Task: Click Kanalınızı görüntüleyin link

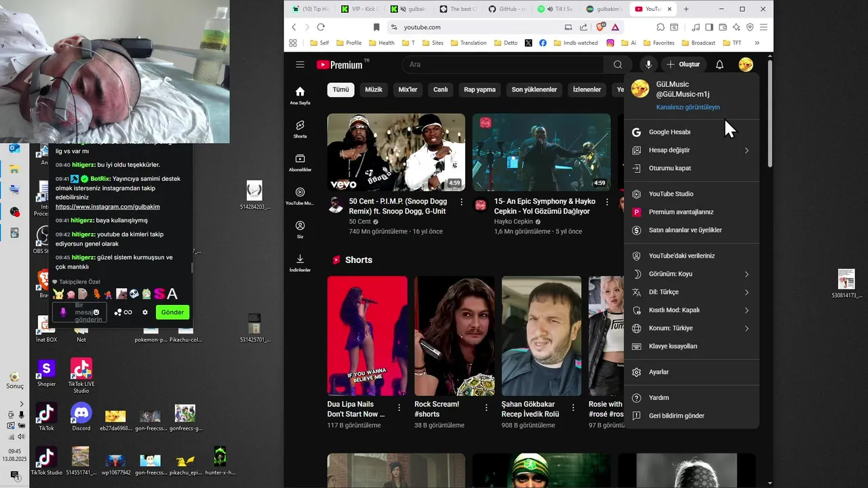Action: (x=688, y=107)
